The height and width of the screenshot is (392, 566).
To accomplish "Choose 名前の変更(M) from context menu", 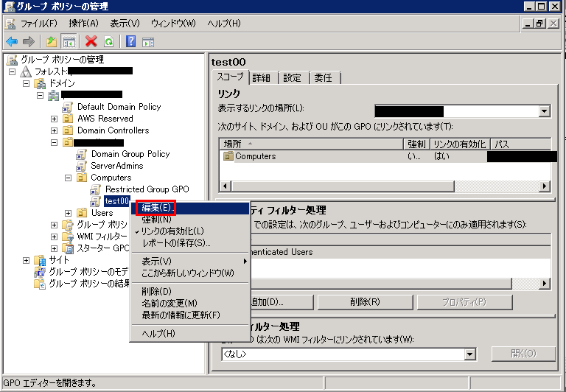I will click(x=190, y=303).
